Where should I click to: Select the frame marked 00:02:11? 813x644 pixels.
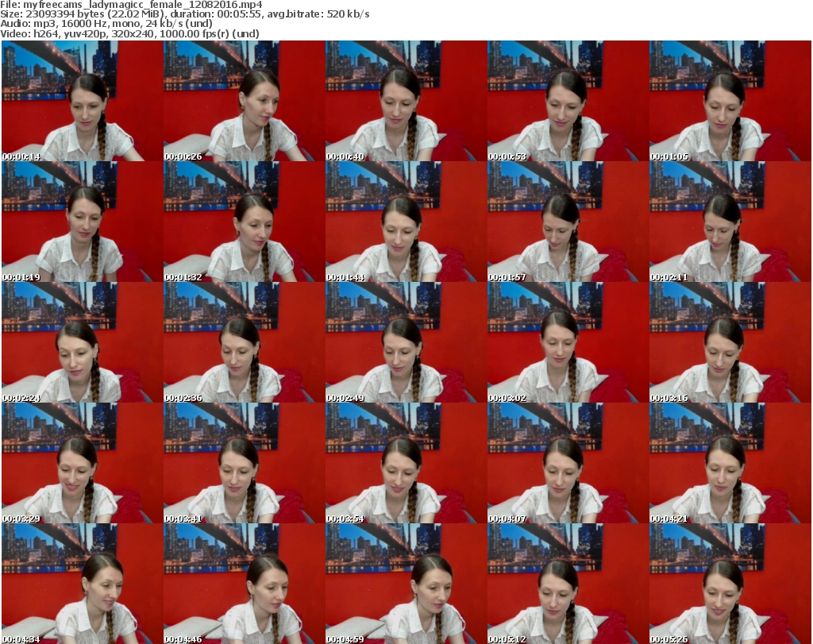point(730,222)
